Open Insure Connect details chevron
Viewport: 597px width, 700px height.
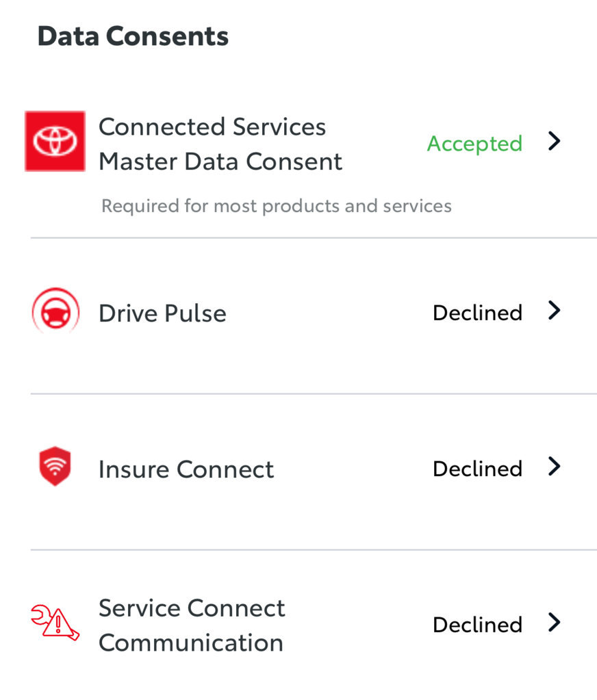click(554, 467)
